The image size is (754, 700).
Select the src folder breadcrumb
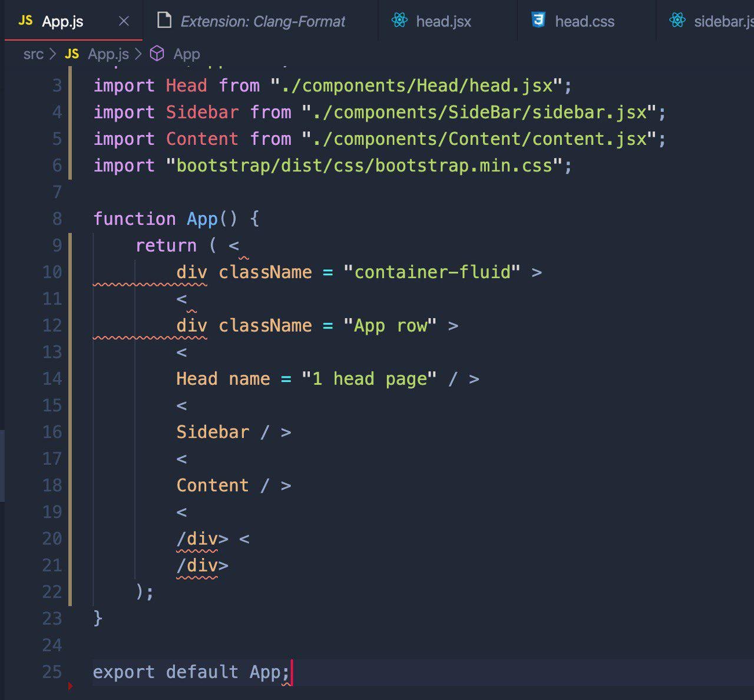pos(34,54)
